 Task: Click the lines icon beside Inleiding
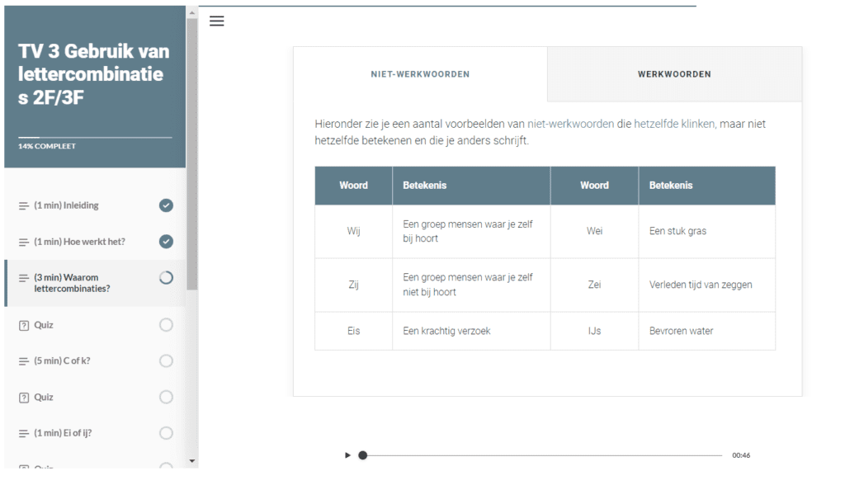24,205
